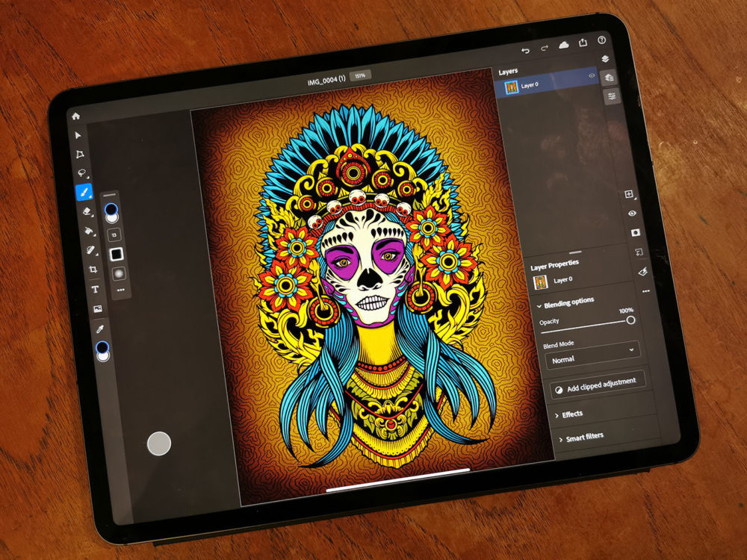This screenshot has width=747, height=560.
Task: Redo the last action
Action: pos(544,47)
